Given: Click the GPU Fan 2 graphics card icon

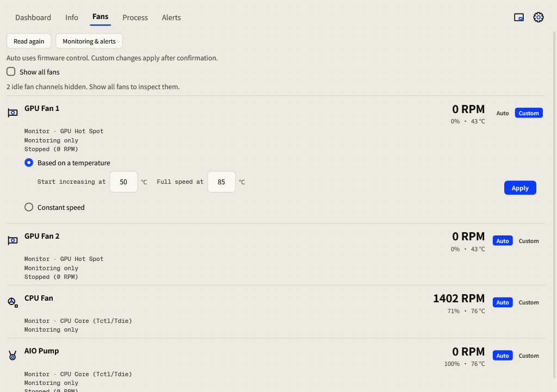Looking at the screenshot, I should pyautogui.click(x=13, y=241).
